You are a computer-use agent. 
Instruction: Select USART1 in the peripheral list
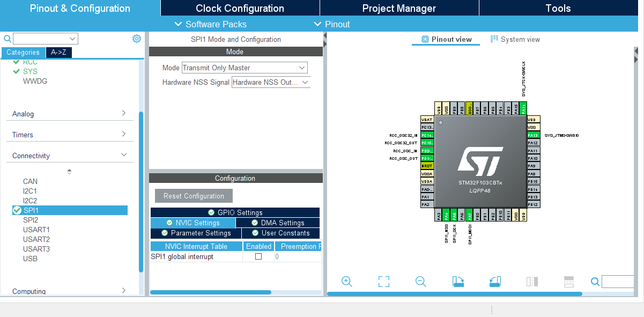pyautogui.click(x=36, y=230)
